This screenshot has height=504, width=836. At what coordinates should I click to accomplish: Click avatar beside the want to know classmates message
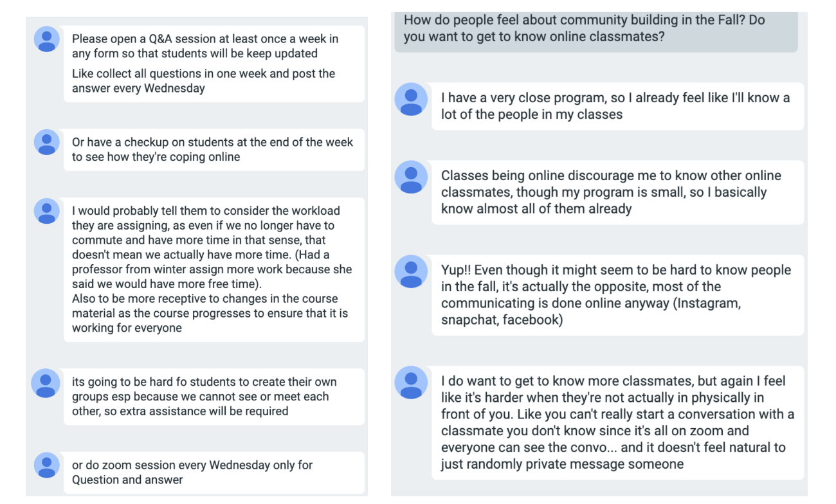tap(411, 382)
